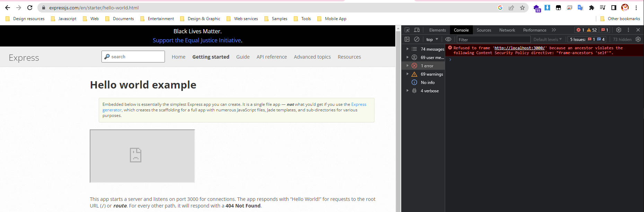Show more DevTools tabs with the double chevron

(x=554, y=30)
